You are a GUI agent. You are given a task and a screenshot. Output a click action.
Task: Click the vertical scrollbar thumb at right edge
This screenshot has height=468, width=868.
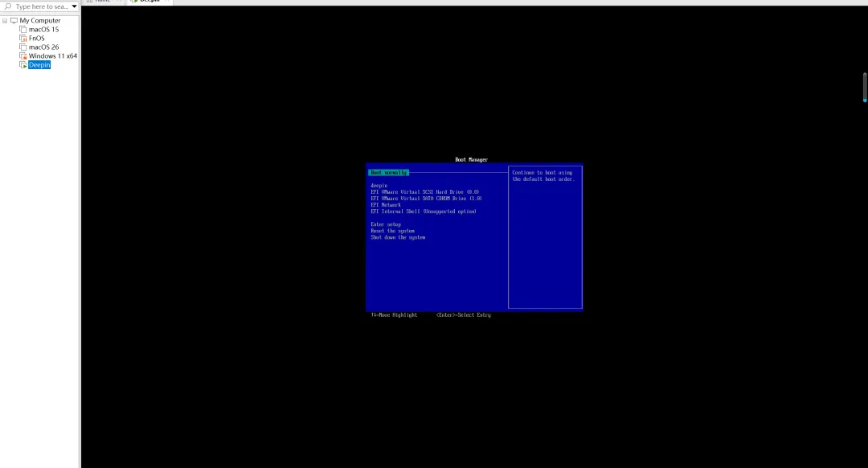coord(865,87)
